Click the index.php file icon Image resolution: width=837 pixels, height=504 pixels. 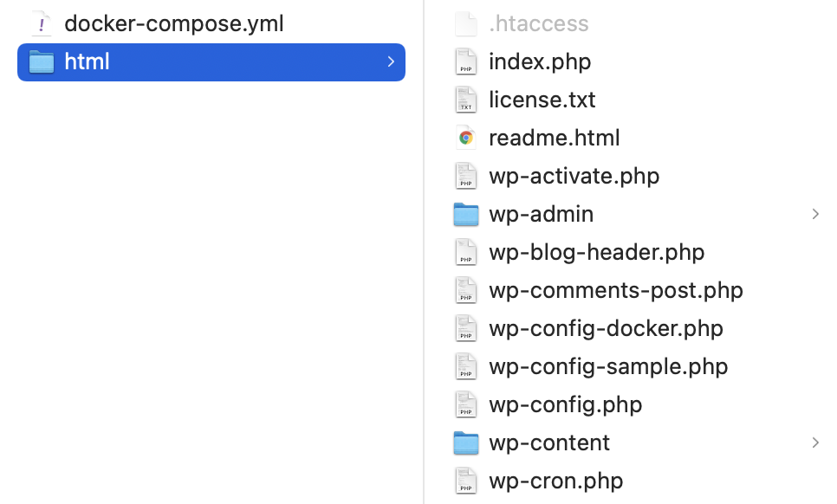tap(466, 61)
